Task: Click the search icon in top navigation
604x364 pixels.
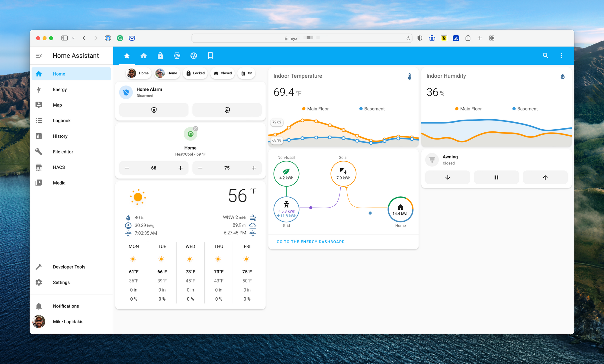Action: point(545,55)
